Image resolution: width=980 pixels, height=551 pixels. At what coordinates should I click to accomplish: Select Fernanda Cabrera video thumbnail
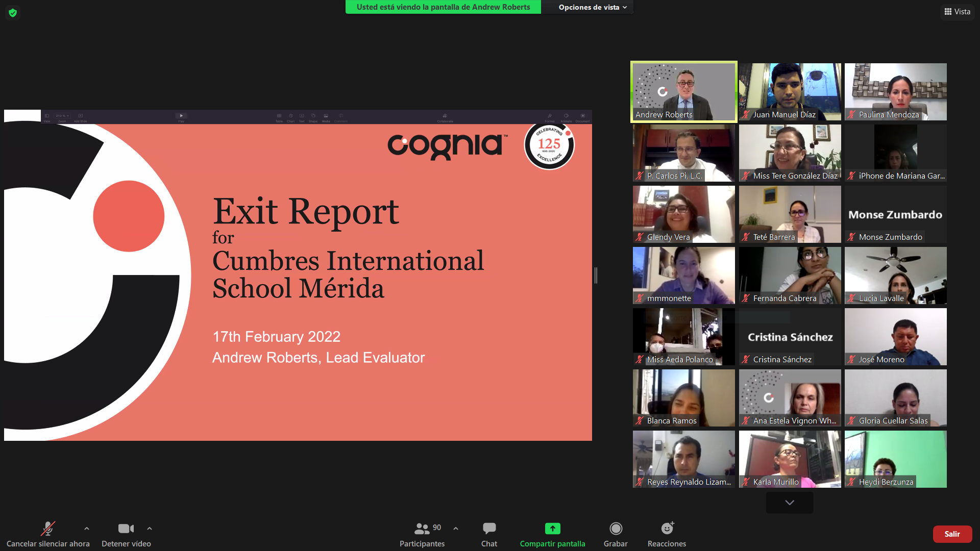coord(790,275)
